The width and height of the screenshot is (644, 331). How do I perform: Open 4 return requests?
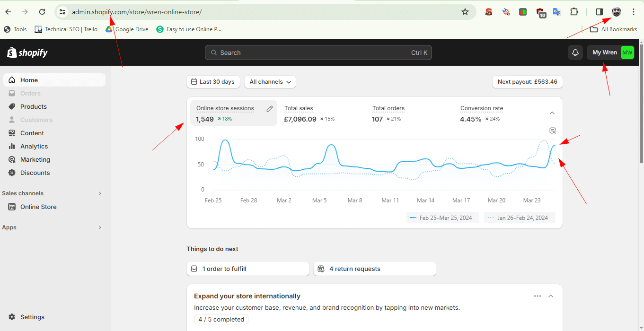point(375,269)
